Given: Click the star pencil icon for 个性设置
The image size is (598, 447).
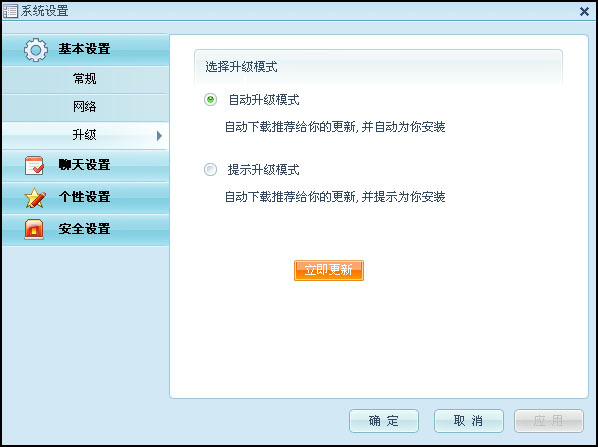Looking at the screenshot, I should (35, 198).
